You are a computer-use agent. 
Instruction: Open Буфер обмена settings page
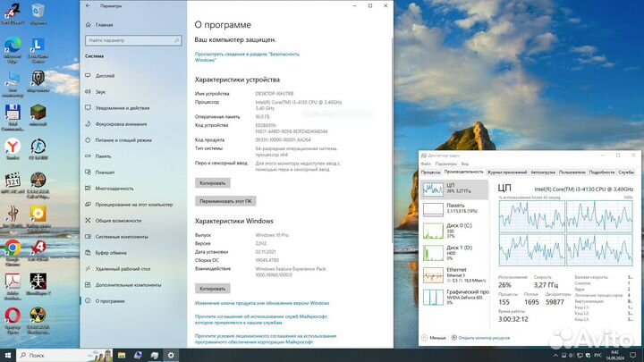point(111,252)
